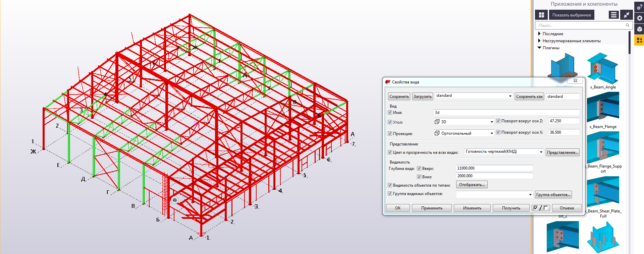The height and width of the screenshot is (254, 644).
Task: Select the yellow applications and components icon
Action: point(639,40)
